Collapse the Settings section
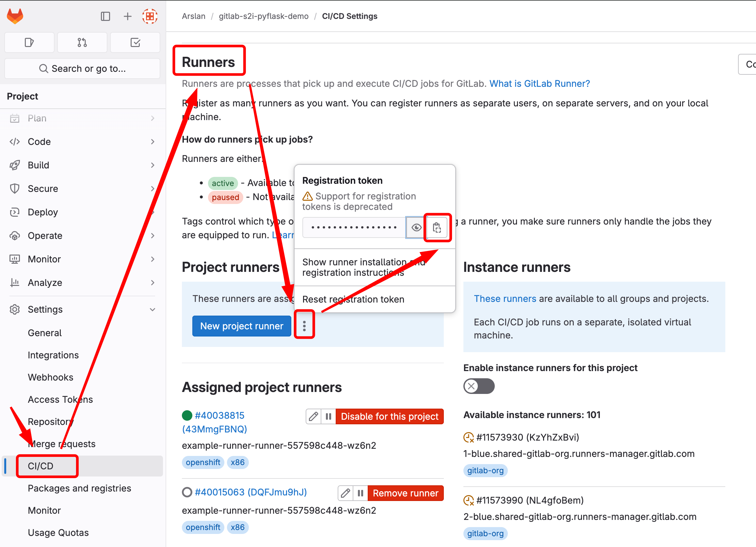Screen dimensions: 756x547 pyautogui.click(x=82, y=309)
